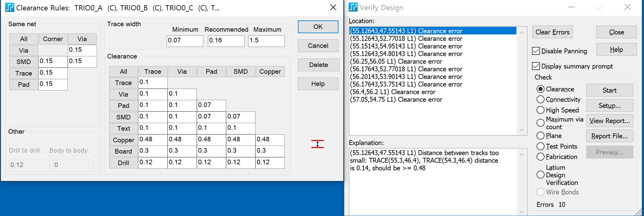Click the Copper column header button
This screenshot has height=216, width=644.
270,72
